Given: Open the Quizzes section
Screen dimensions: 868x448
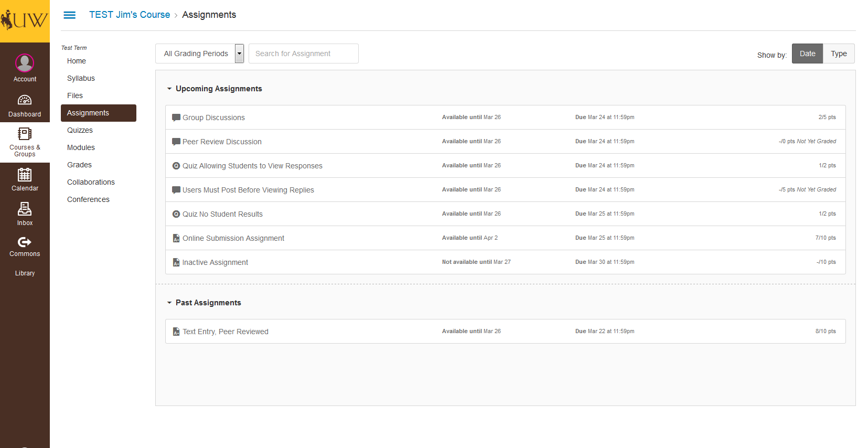Looking at the screenshot, I should (80, 130).
